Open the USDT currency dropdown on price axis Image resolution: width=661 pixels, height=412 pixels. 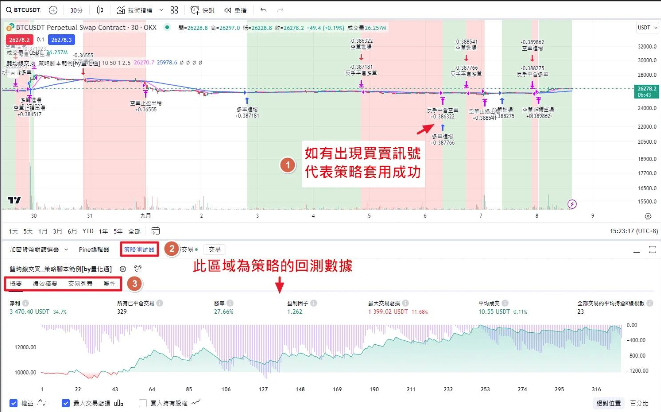pyautogui.click(x=647, y=27)
